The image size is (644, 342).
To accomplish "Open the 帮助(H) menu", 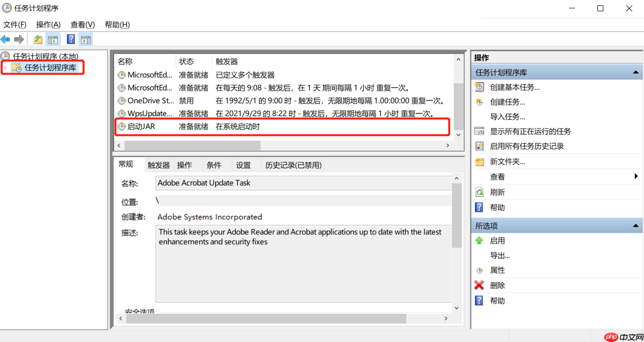I will pos(117,25).
